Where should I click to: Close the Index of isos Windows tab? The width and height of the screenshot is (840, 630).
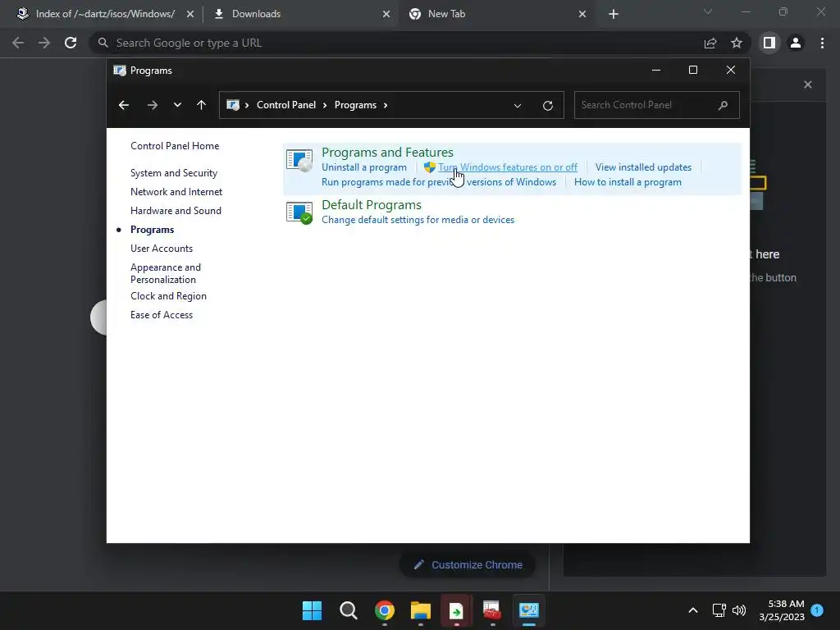pos(190,14)
